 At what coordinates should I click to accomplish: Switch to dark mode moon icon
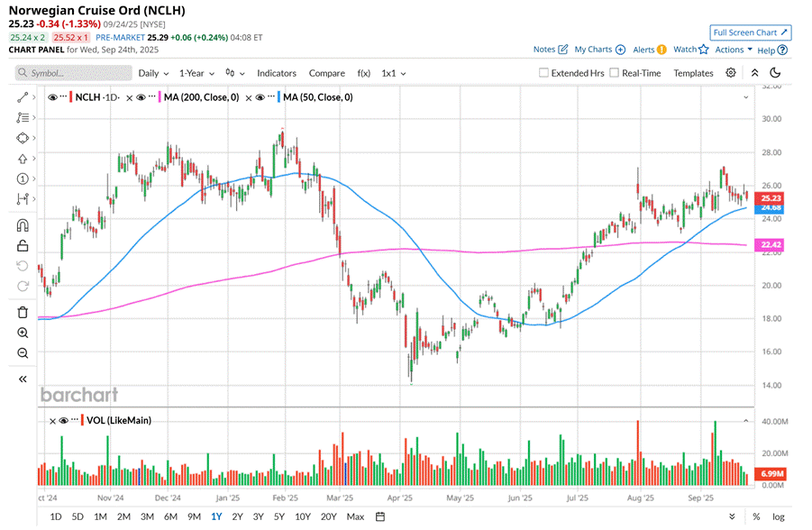(x=775, y=72)
